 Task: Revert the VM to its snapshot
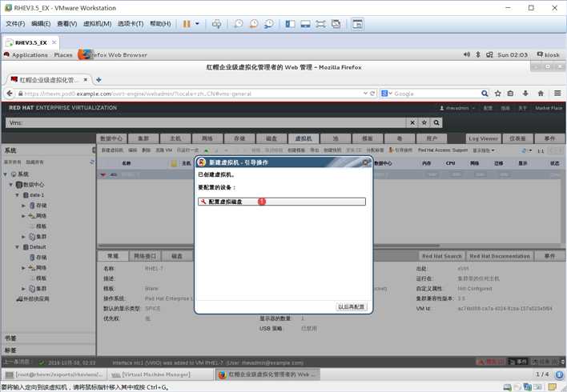(x=254, y=24)
